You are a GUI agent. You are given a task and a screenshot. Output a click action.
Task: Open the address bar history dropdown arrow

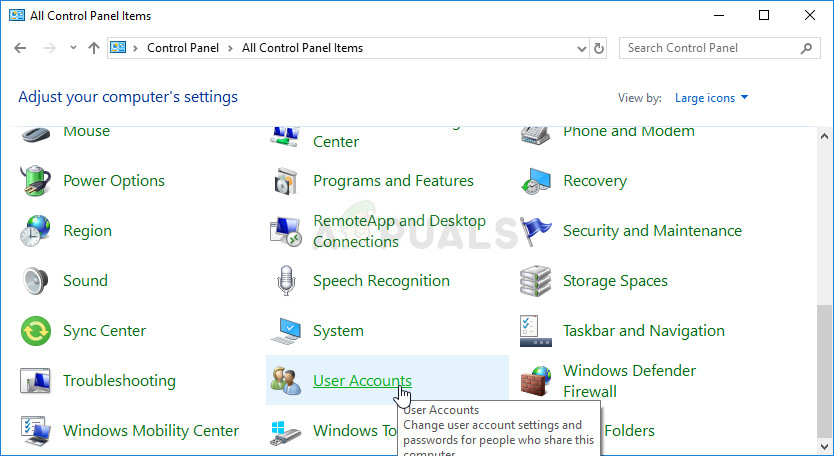582,48
